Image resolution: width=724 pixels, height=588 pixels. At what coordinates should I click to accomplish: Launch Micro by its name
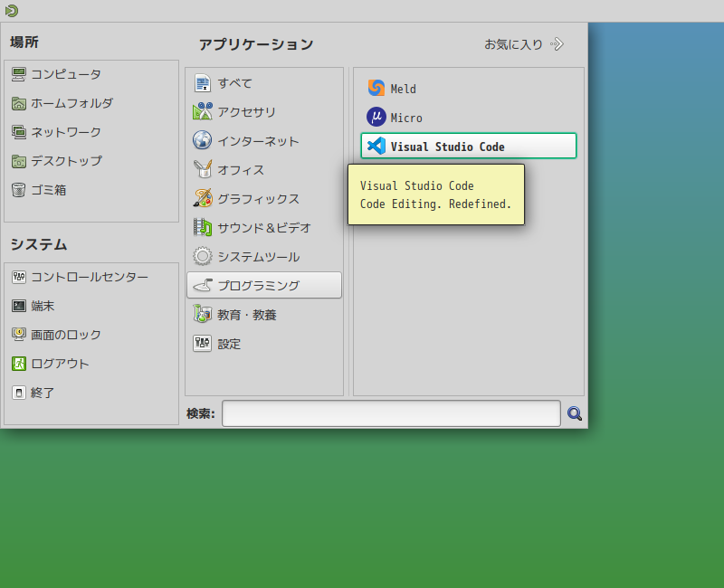coord(406,119)
